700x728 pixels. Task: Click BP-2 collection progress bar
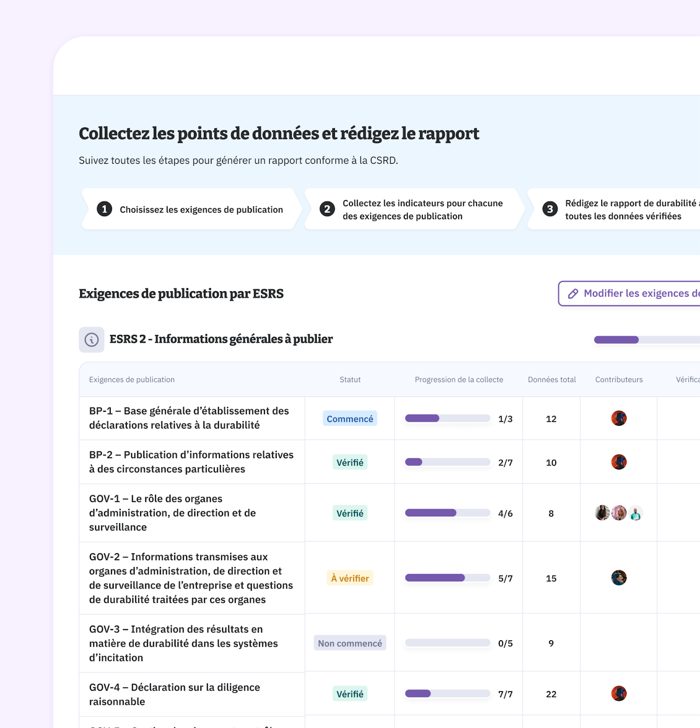point(448,462)
